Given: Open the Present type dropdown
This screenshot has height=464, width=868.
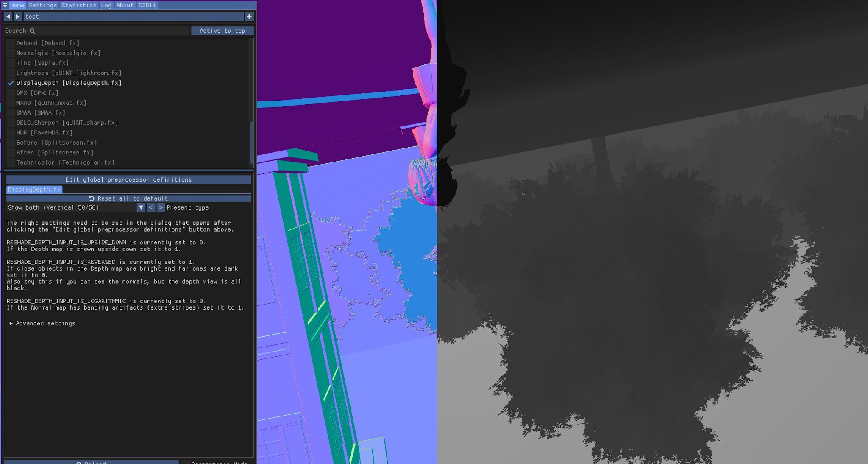Looking at the screenshot, I should click(x=141, y=207).
